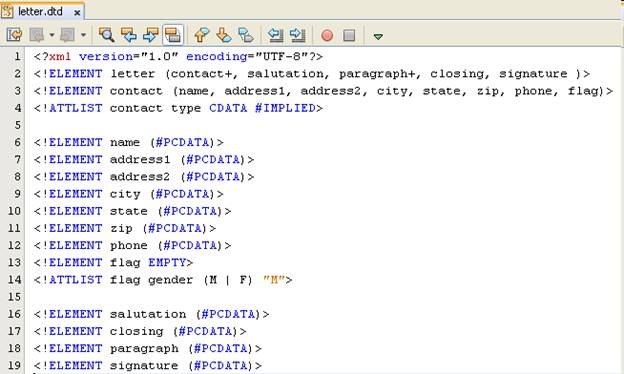Toggle bookmark on current line
The image size is (624, 374).
pyautogui.click(x=246, y=35)
